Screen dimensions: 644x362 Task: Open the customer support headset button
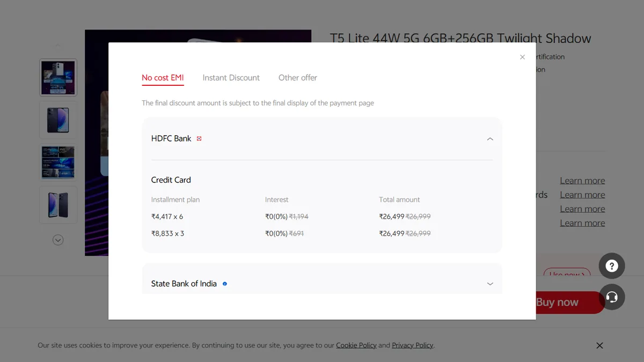(x=612, y=297)
